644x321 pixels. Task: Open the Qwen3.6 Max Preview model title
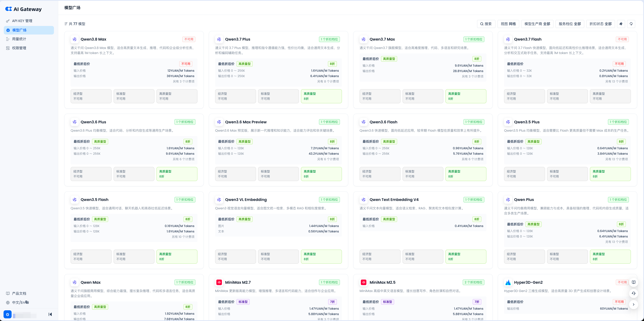pos(246,122)
